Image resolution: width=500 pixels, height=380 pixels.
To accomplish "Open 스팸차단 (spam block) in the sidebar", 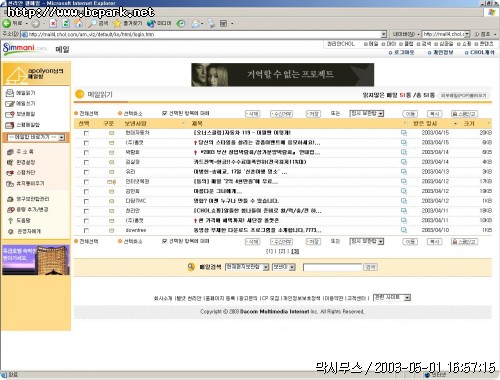I will click(x=25, y=173).
